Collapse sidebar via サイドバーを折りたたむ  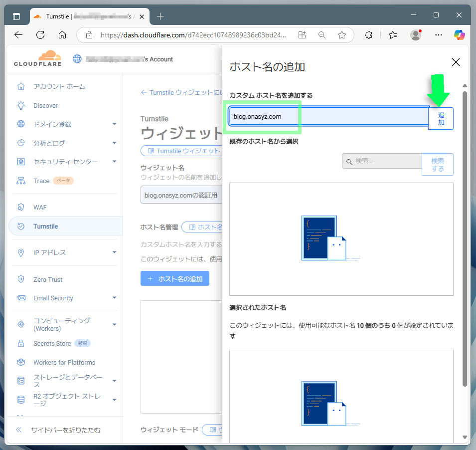[x=58, y=430]
